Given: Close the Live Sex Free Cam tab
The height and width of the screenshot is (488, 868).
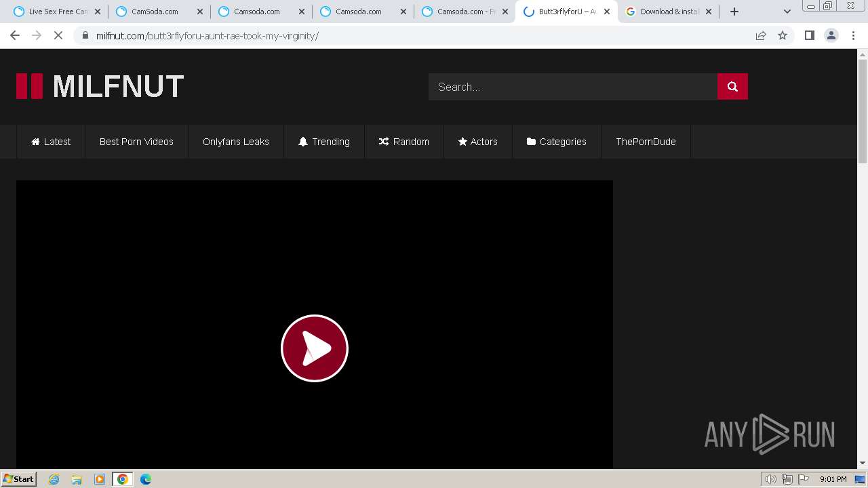Looking at the screenshot, I should click(98, 12).
